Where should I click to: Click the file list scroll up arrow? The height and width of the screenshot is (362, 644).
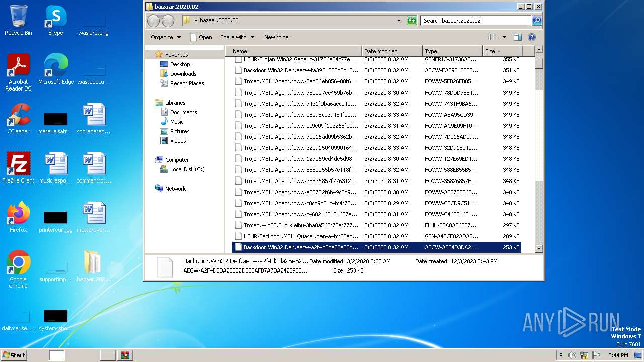pyautogui.click(x=539, y=50)
